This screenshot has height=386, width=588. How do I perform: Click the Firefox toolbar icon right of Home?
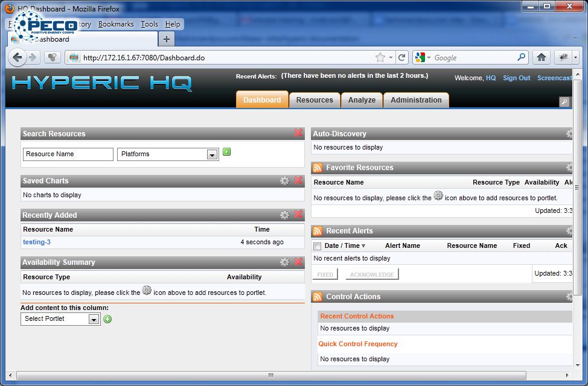[x=563, y=57]
